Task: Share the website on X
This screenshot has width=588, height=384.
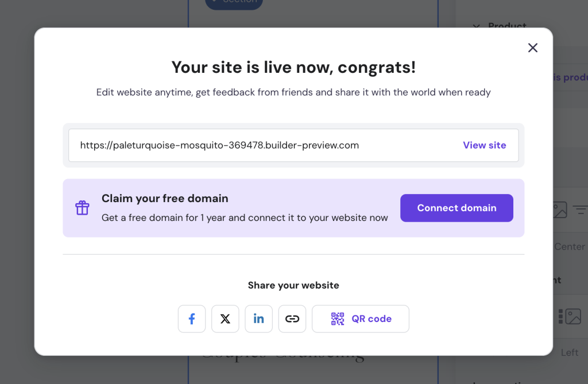Action: (x=225, y=319)
